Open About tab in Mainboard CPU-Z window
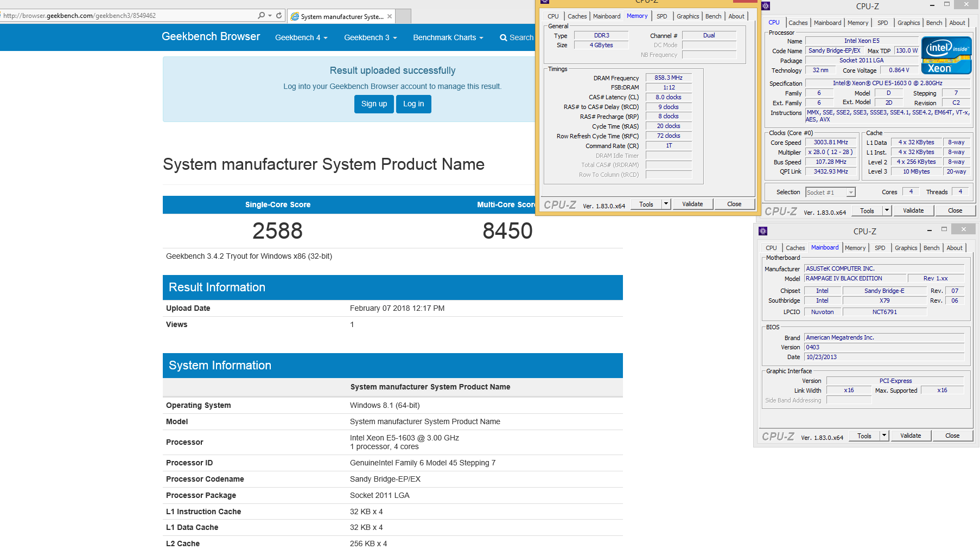 tap(954, 248)
